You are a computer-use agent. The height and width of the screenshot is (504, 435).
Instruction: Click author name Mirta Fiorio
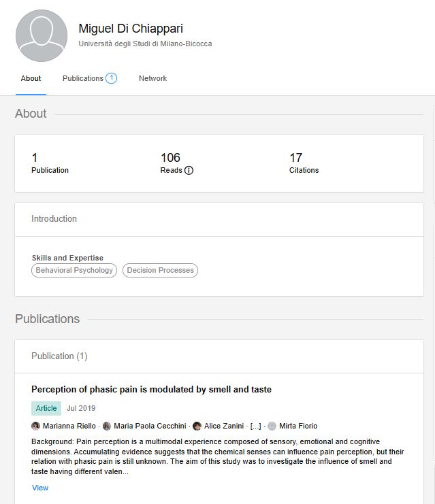(298, 426)
